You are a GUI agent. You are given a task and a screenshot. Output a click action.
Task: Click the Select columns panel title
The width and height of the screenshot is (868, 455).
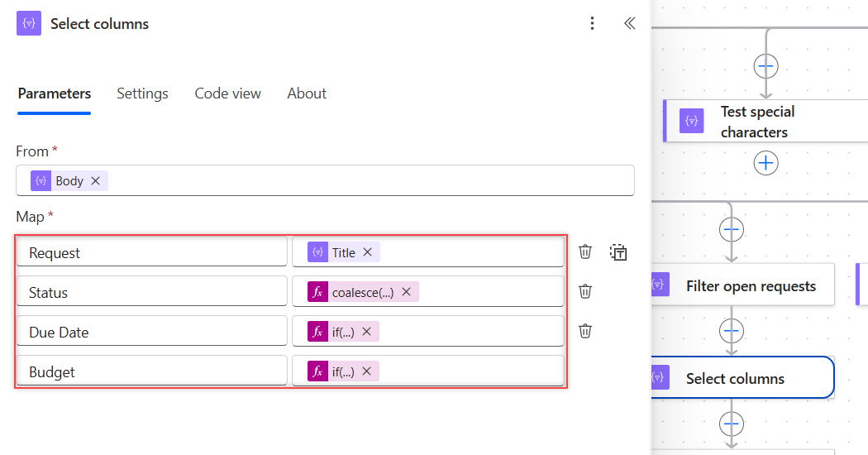click(x=100, y=24)
